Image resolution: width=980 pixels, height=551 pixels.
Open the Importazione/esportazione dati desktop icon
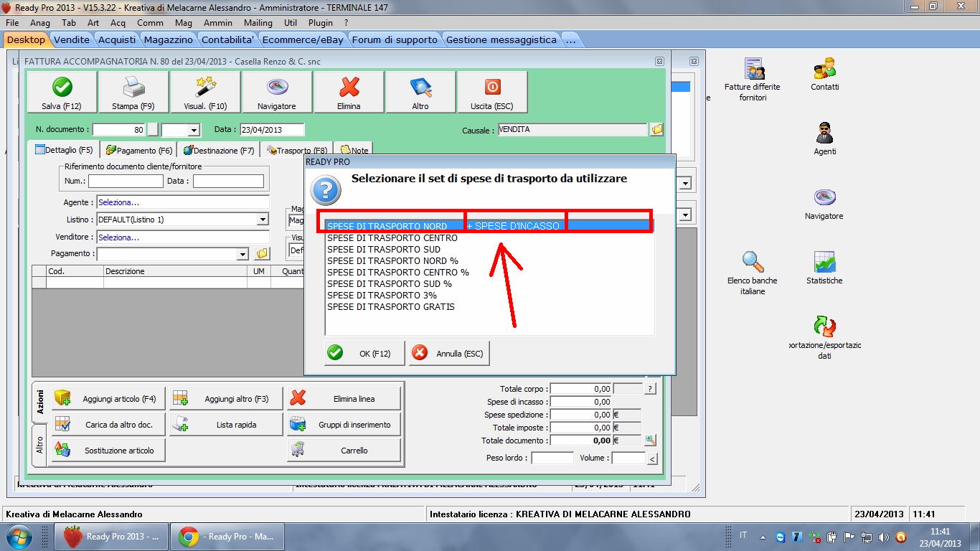pyautogui.click(x=824, y=337)
